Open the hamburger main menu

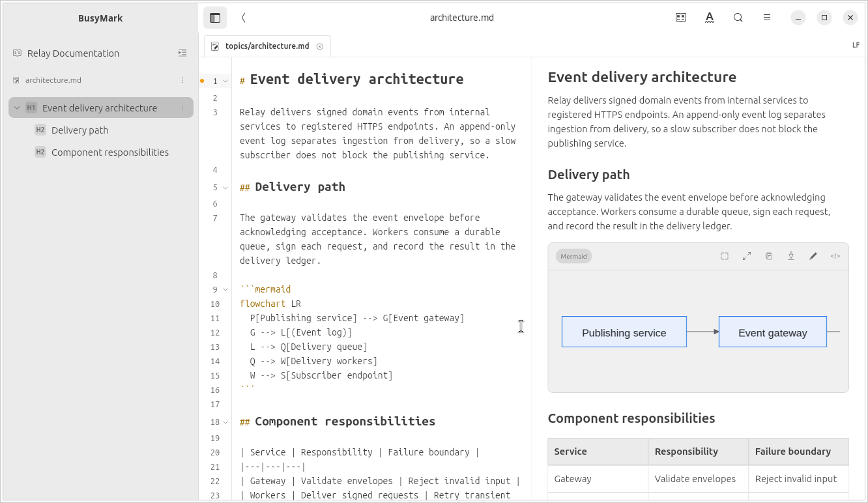pyautogui.click(x=767, y=18)
